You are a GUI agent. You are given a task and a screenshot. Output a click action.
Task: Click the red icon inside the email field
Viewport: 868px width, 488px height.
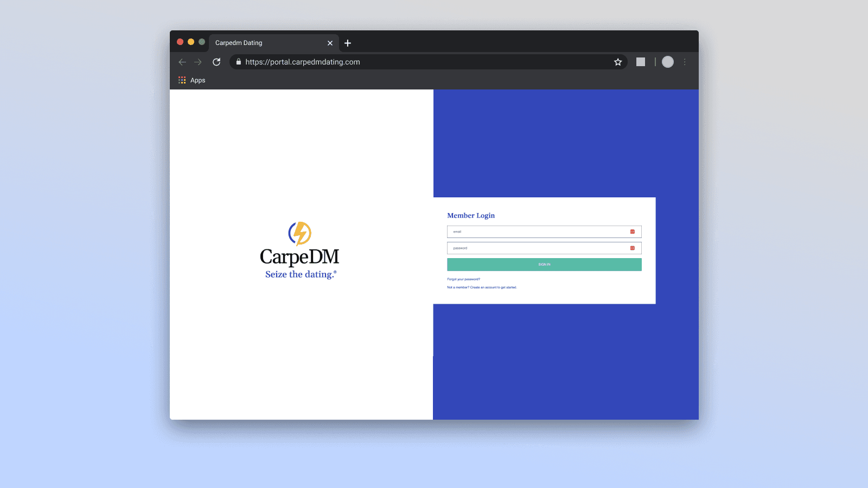[x=632, y=232]
